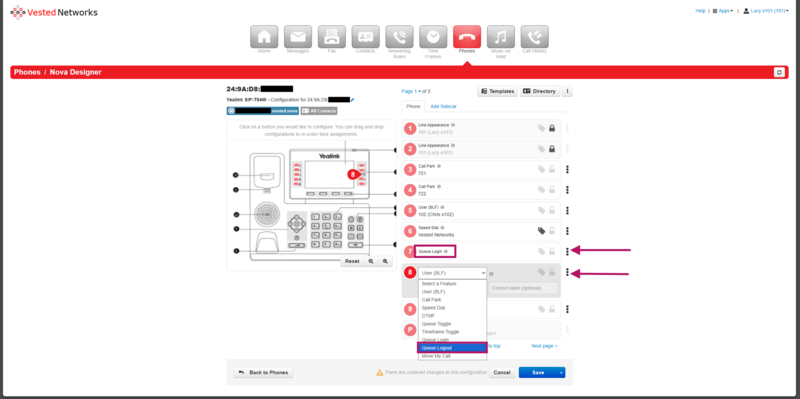The height and width of the screenshot is (399, 800).
Task: Click the number 8 marker on the phone diagram
Action: (353, 174)
